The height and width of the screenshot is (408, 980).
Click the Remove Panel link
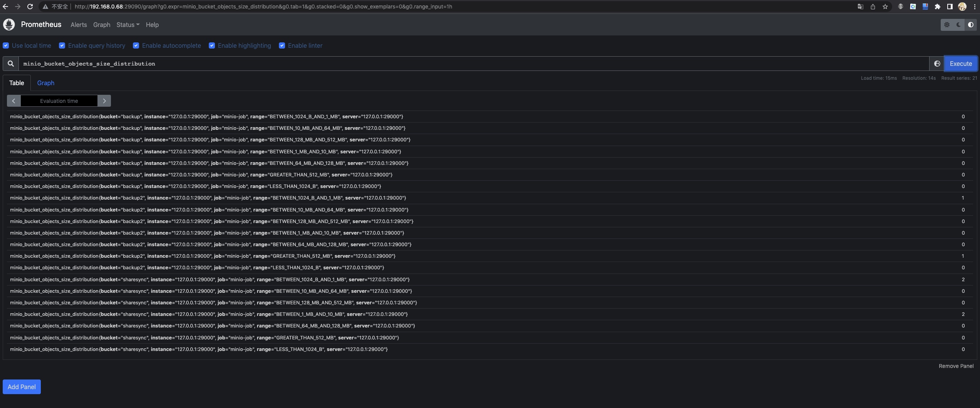tap(956, 366)
